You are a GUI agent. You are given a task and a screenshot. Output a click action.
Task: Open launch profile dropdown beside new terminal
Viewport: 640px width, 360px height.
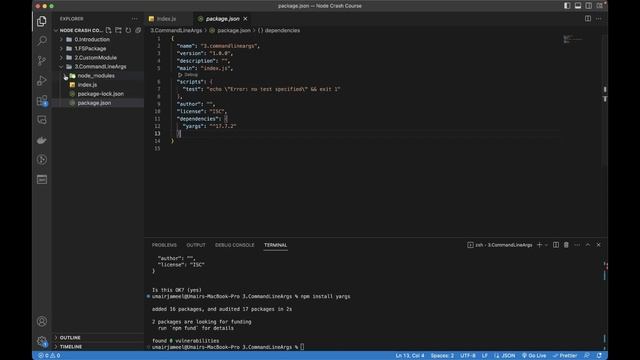pos(547,245)
